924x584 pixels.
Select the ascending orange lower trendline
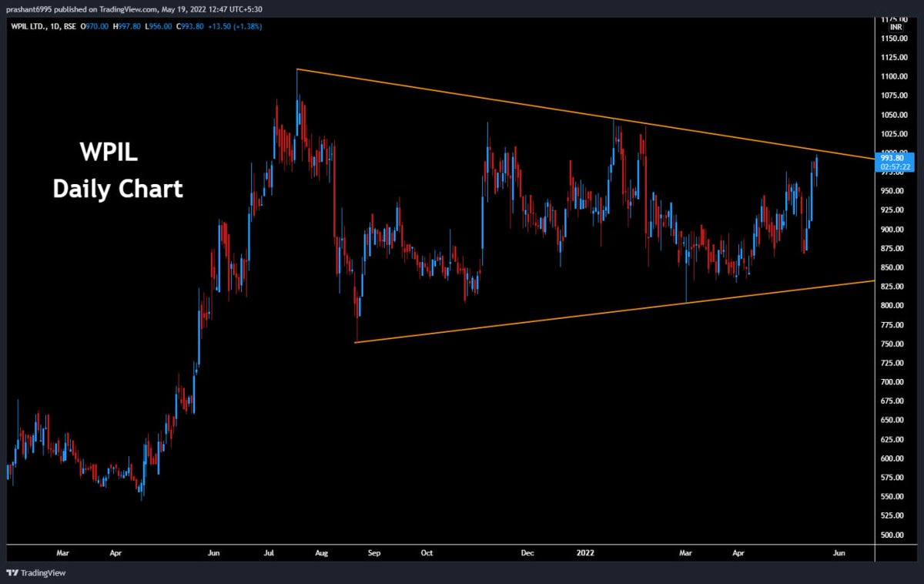click(x=616, y=310)
